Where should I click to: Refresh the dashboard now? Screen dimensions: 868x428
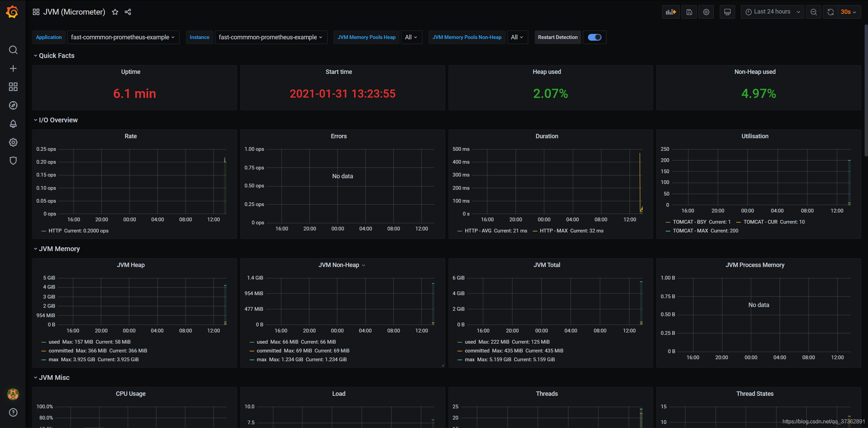tap(830, 12)
